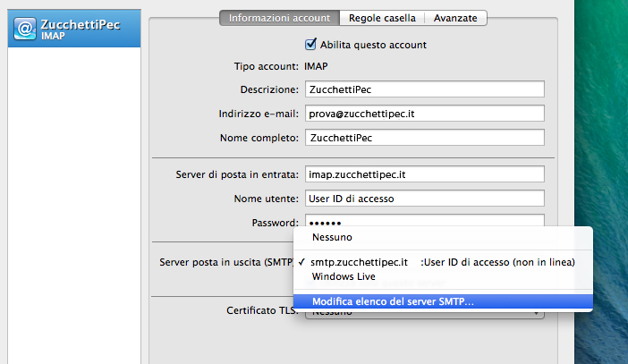Choose Modifica elenco del server SMTP

click(x=443, y=301)
